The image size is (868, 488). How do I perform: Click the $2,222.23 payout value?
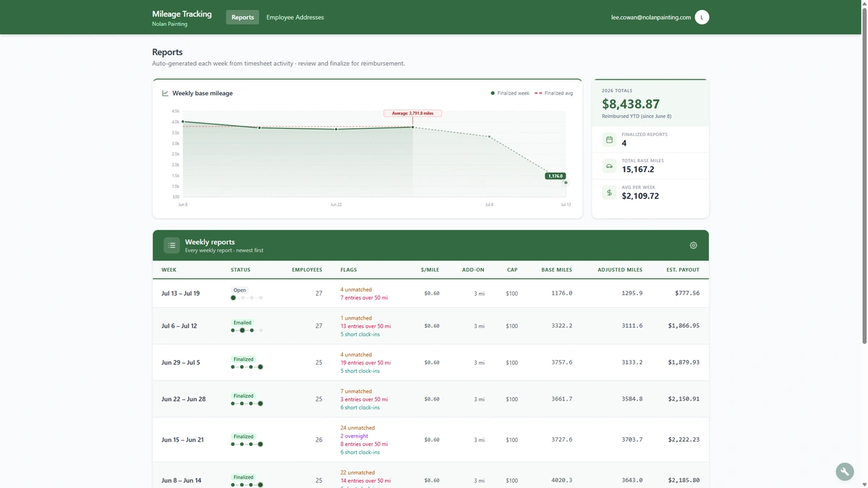(684, 440)
